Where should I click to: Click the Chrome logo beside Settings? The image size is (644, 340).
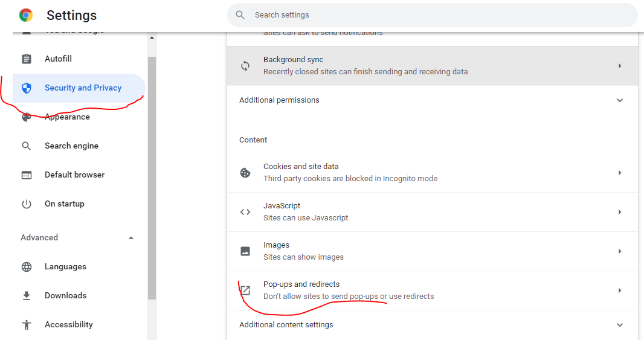[26, 15]
